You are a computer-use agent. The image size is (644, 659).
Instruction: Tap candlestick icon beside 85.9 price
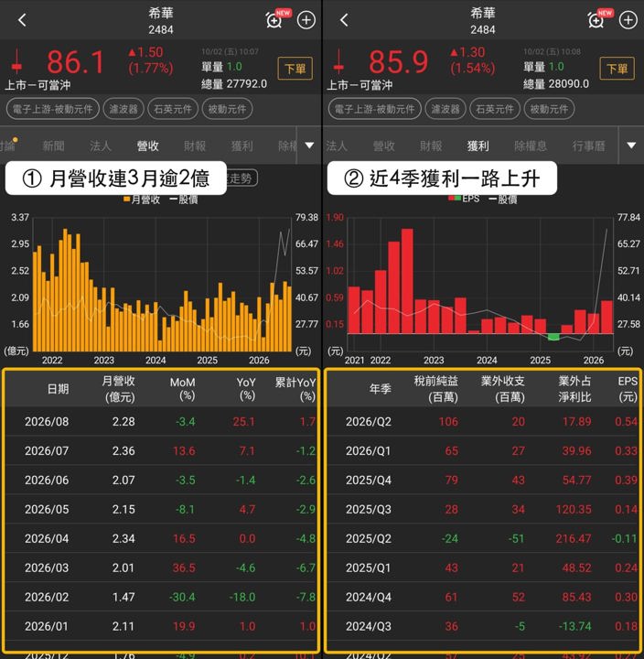pyautogui.click(x=338, y=63)
